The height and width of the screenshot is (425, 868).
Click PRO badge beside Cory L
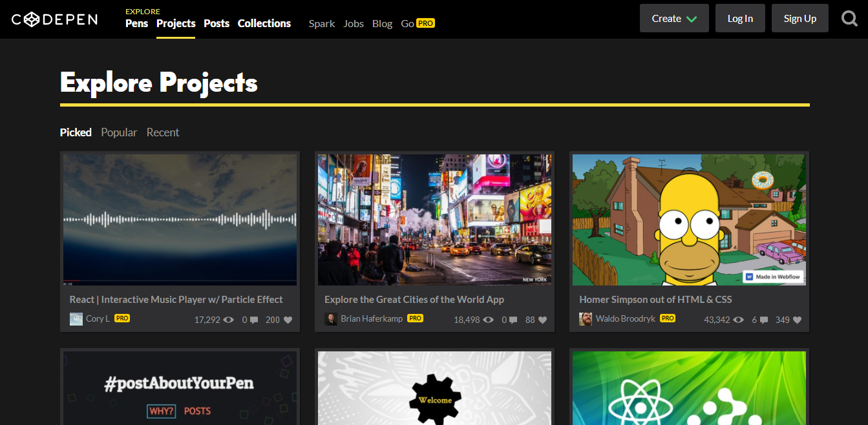(x=122, y=318)
